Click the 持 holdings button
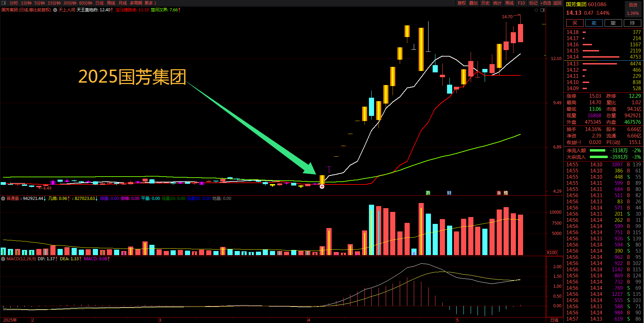This screenshot has width=644, height=323. (x=632, y=23)
